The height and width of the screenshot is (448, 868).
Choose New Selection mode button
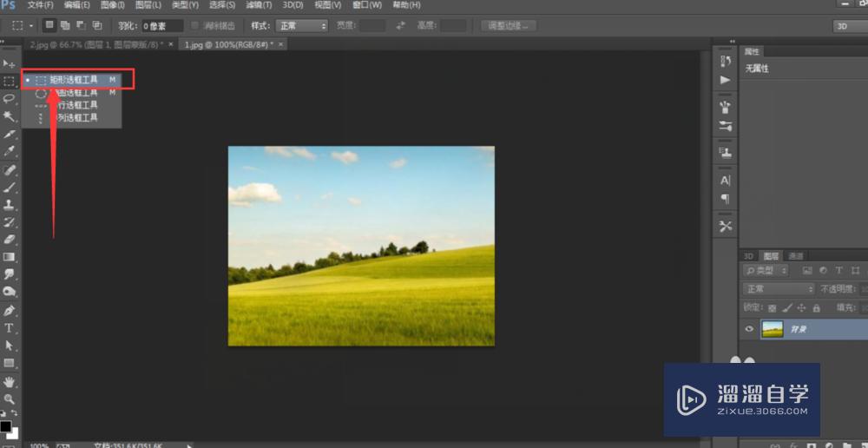point(49,25)
